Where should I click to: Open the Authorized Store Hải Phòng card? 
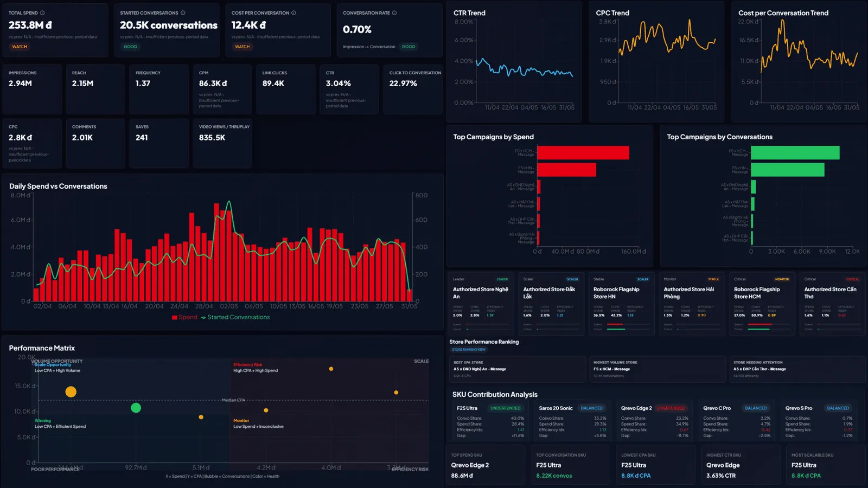[x=691, y=304]
